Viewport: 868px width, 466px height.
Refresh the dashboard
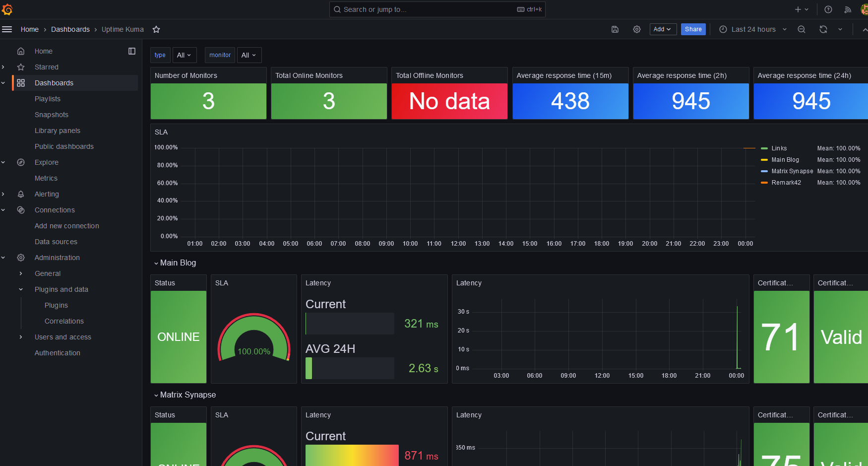(823, 29)
